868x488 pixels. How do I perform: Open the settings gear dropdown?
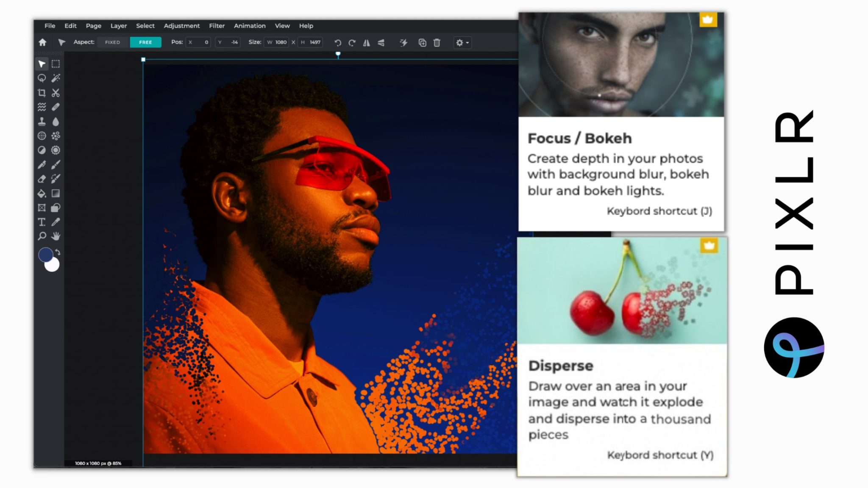pyautogui.click(x=462, y=42)
